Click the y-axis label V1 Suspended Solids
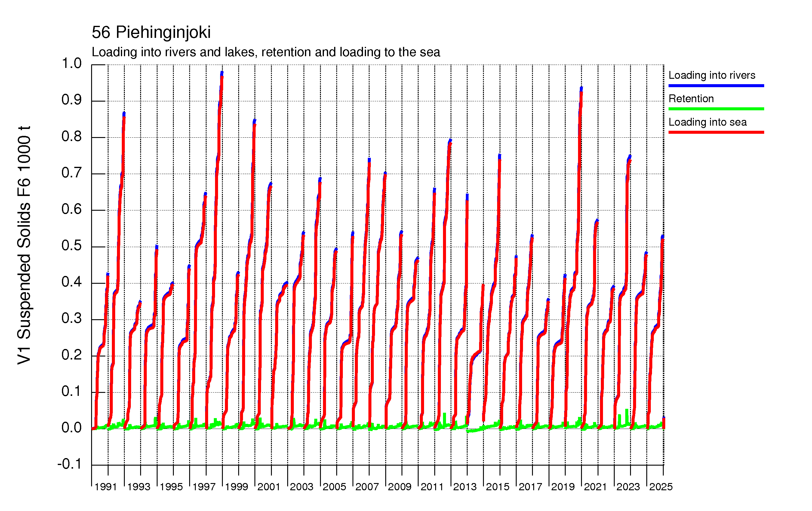The height and width of the screenshot is (511, 812). [24, 245]
